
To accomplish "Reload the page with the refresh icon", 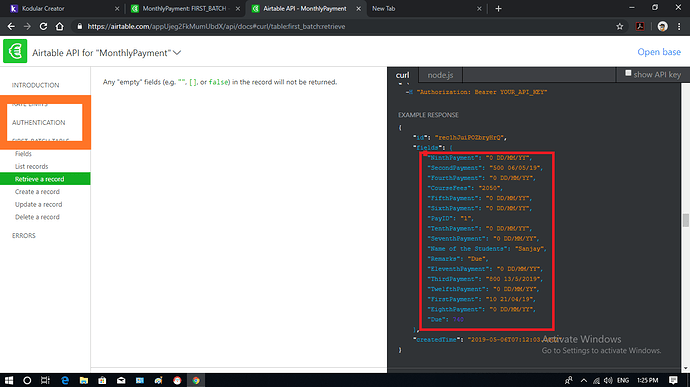I will point(43,26).
